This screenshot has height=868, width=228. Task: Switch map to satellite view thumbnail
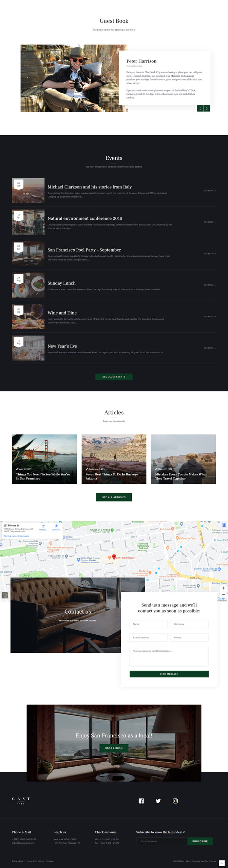tap(5, 595)
